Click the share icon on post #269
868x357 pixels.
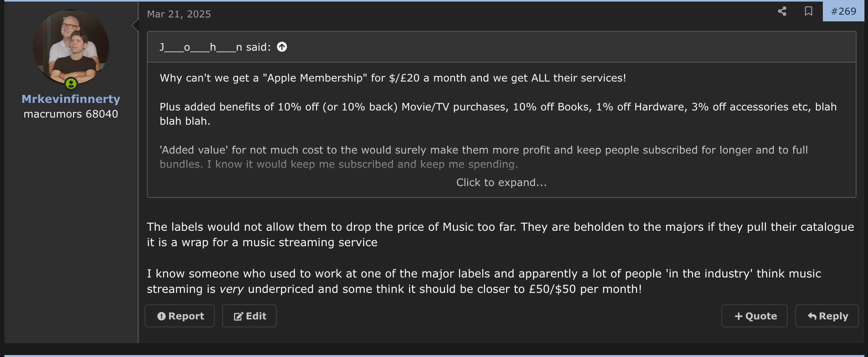[782, 11]
